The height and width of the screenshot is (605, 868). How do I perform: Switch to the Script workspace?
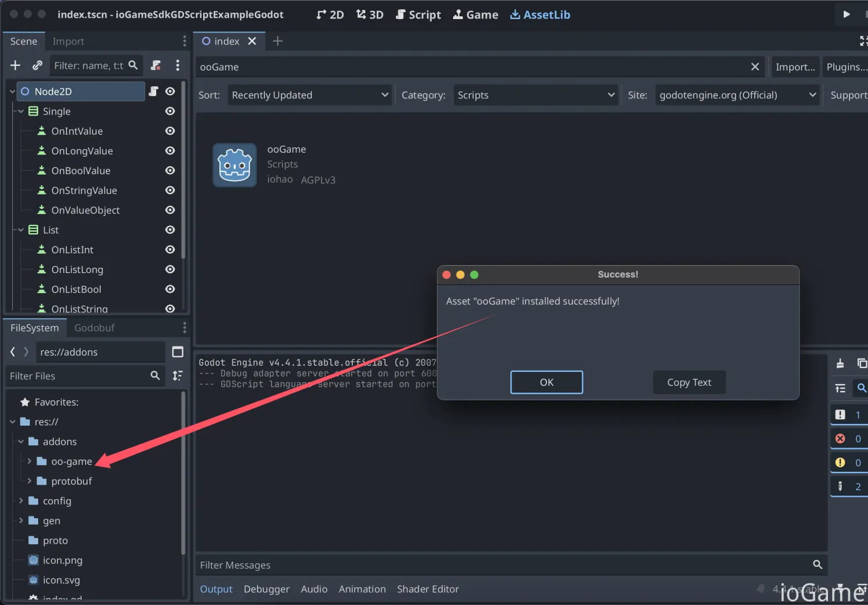[418, 15]
